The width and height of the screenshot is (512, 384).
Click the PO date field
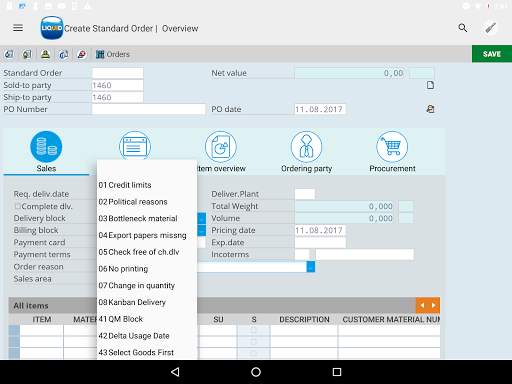pos(320,109)
